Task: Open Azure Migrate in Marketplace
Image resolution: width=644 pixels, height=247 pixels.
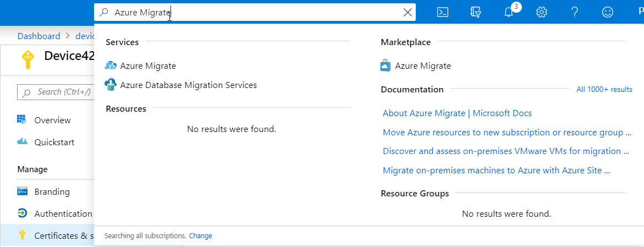Action: coord(423,66)
